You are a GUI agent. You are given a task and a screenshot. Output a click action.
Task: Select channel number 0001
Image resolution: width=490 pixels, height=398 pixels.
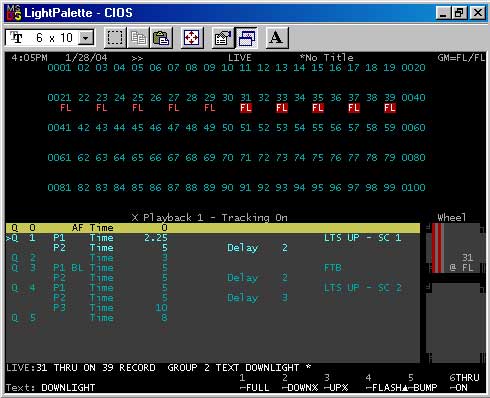pyautogui.click(x=59, y=68)
